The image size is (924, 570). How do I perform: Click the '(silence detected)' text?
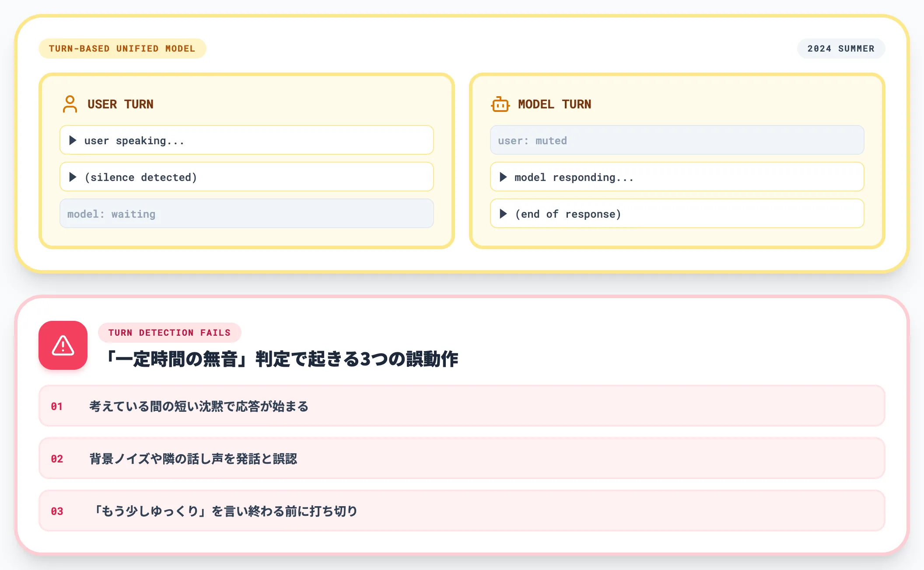click(x=140, y=177)
